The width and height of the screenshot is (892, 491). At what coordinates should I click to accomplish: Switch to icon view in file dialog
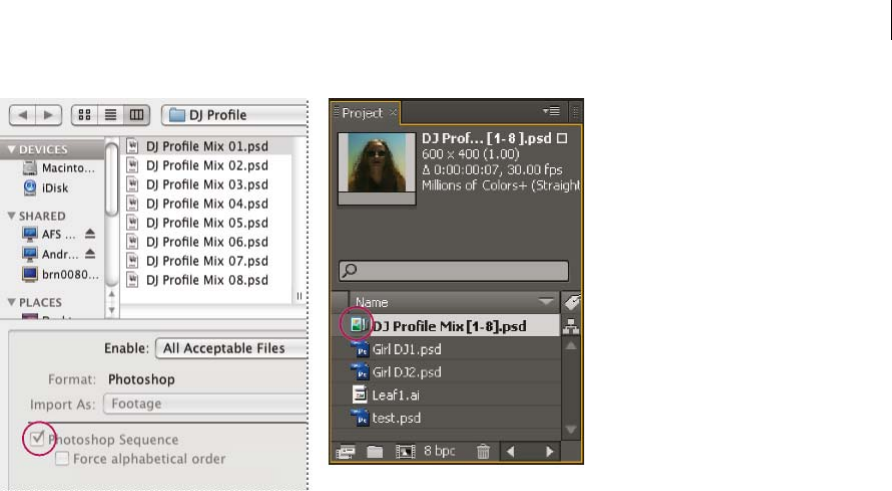pyautogui.click(x=84, y=115)
